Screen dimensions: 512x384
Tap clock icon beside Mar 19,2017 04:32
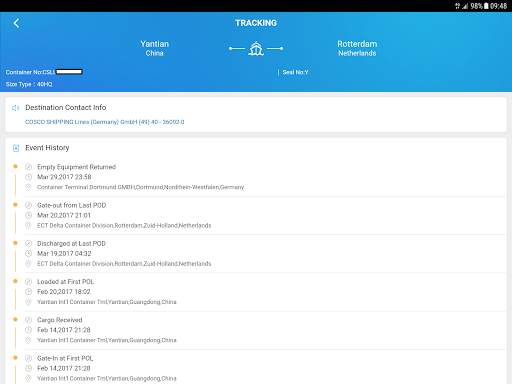[29, 253]
